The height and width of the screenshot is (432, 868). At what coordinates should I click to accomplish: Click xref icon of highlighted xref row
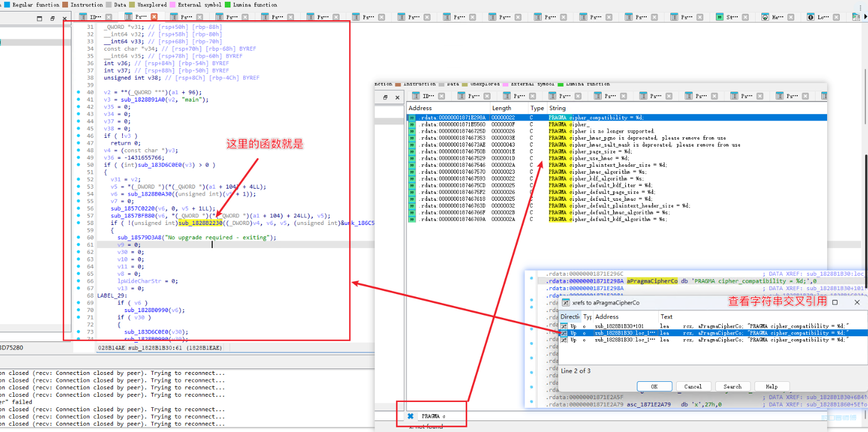point(564,333)
